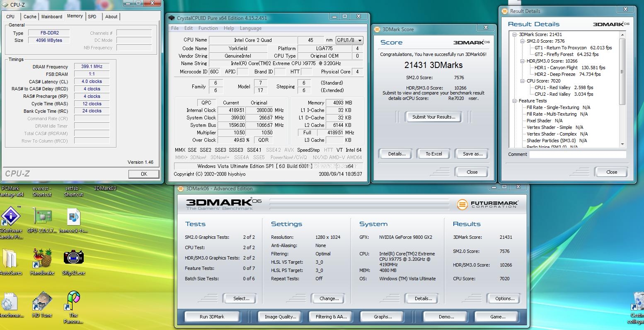The height and width of the screenshot is (330, 644).
Task: Open the Function menu in CrystalCPUID
Action: coord(208,28)
